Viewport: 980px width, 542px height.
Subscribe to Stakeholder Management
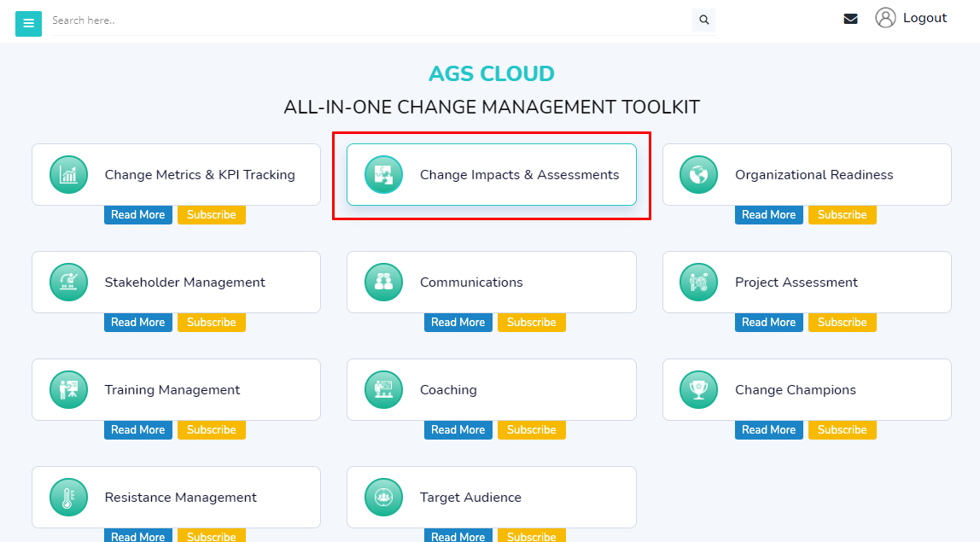click(211, 322)
